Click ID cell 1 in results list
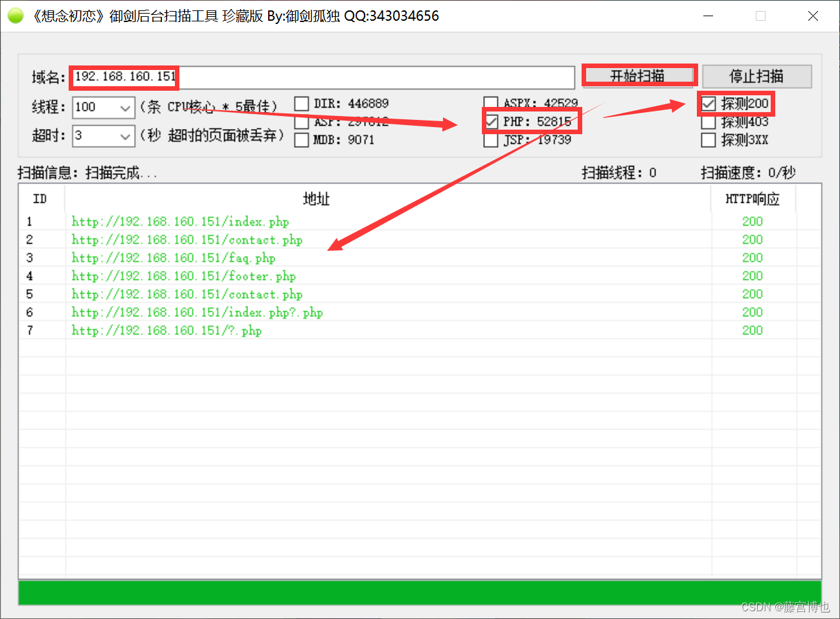Screen dimensions: 840x619 [x=29, y=222]
